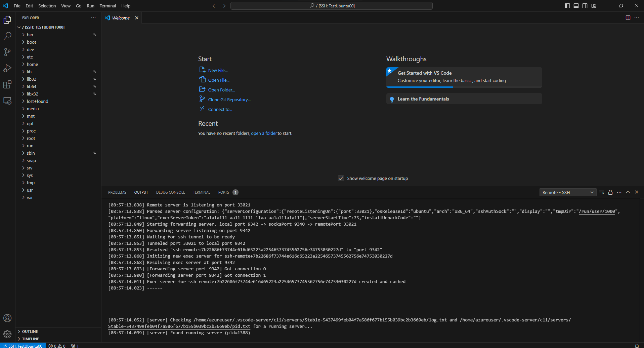Close the Welcome tab
The height and width of the screenshot is (348, 644).
tap(137, 18)
